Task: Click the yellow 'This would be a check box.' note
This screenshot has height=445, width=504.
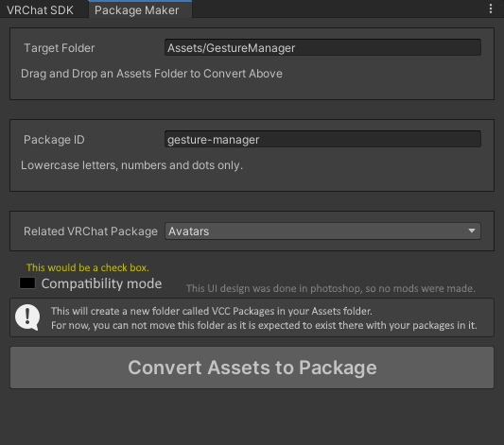Action: point(88,267)
